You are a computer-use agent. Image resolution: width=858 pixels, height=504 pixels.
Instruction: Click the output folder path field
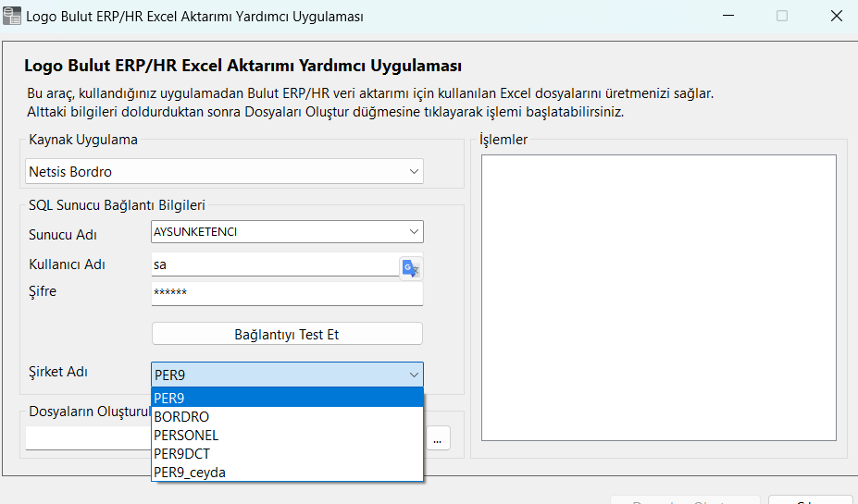(x=88, y=438)
